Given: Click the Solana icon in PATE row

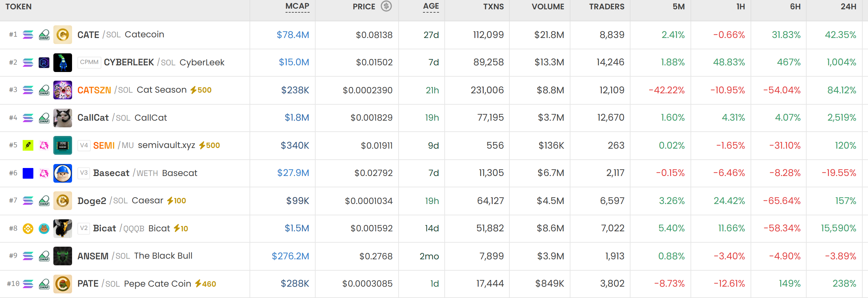Looking at the screenshot, I should 28,284.
